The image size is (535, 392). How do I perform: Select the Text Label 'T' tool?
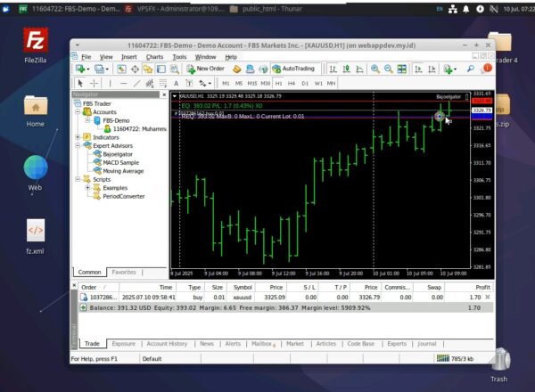coord(189,83)
